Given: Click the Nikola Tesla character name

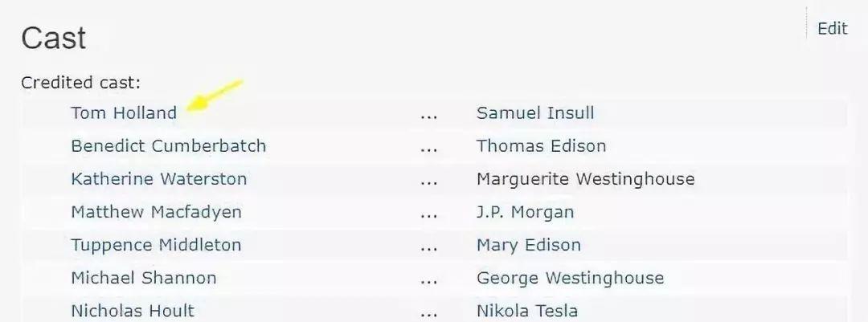Looking at the screenshot, I should (x=527, y=311).
